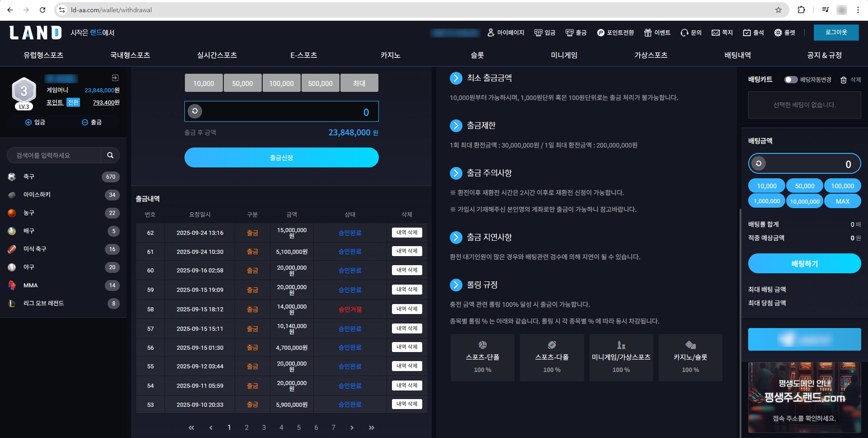Open 마이페이지 from the top bar
The image size is (868, 438).
click(506, 33)
